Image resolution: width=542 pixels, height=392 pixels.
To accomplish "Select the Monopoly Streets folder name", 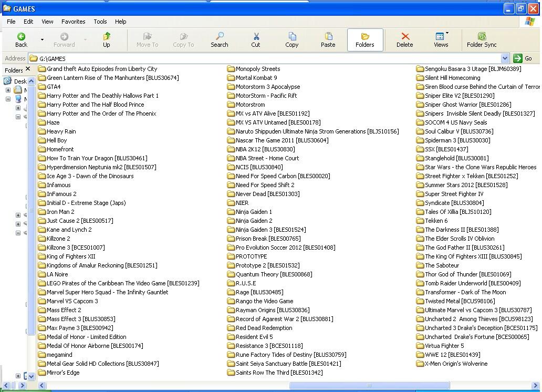I will [258, 69].
